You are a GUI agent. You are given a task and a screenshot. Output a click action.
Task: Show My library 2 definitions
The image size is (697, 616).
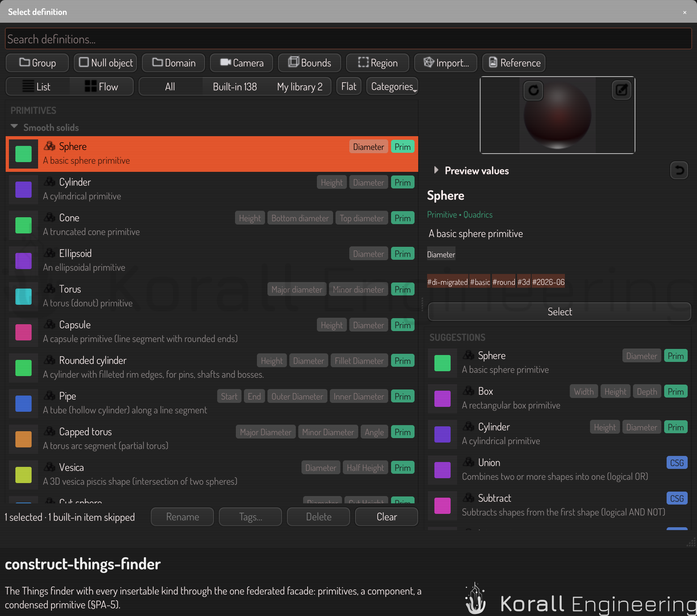coord(299,86)
